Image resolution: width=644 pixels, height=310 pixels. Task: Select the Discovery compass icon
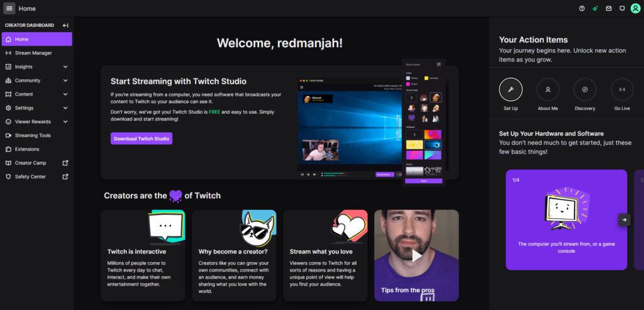click(585, 89)
